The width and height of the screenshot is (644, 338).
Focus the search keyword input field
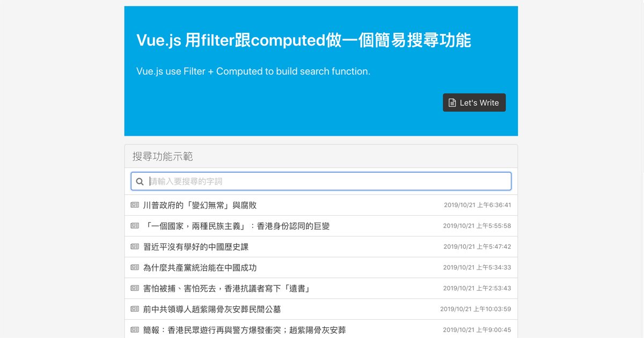tap(321, 181)
